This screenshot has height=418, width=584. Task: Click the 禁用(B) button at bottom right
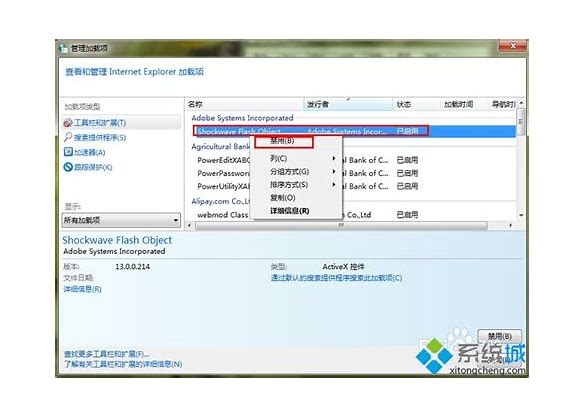(499, 336)
